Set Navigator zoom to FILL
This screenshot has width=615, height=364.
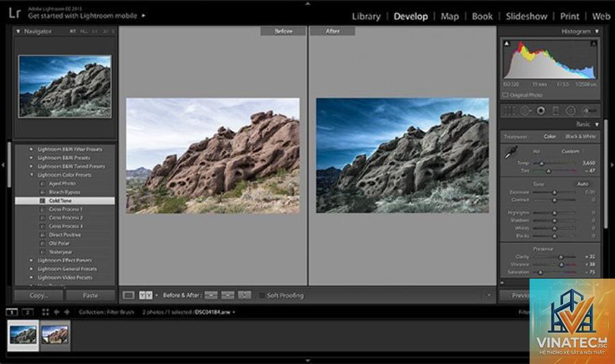pos(83,31)
